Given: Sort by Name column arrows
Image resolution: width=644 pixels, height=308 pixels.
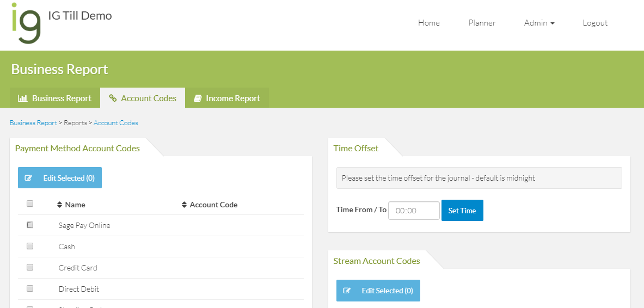Looking at the screenshot, I should 60,205.
